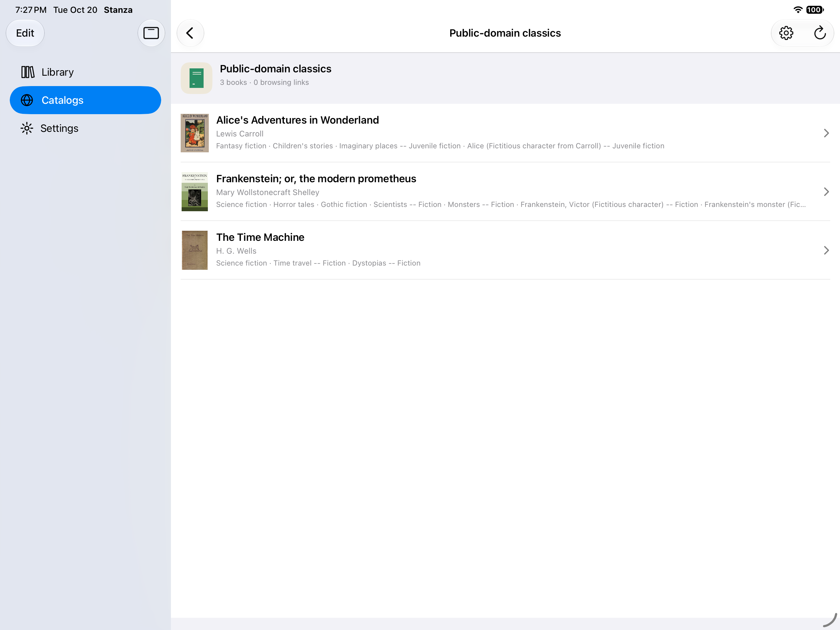Screen dimensions: 840x630
Task: Click author name "Lewis Carroll"
Action: pyautogui.click(x=240, y=134)
